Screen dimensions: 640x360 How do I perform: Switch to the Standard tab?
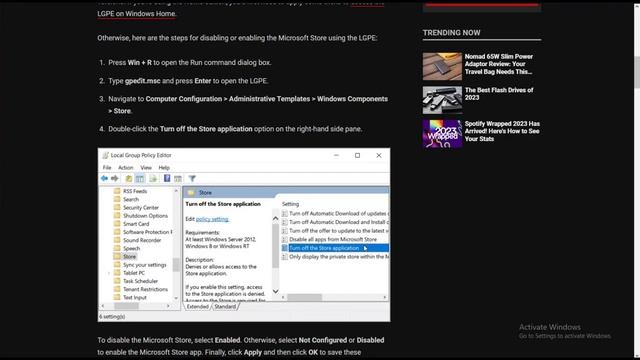225,307
